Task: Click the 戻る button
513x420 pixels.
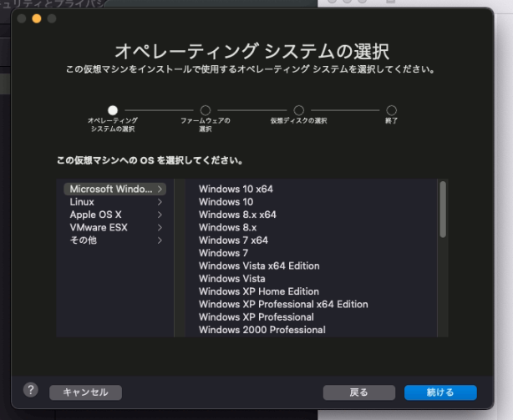Action: coord(359,392)
